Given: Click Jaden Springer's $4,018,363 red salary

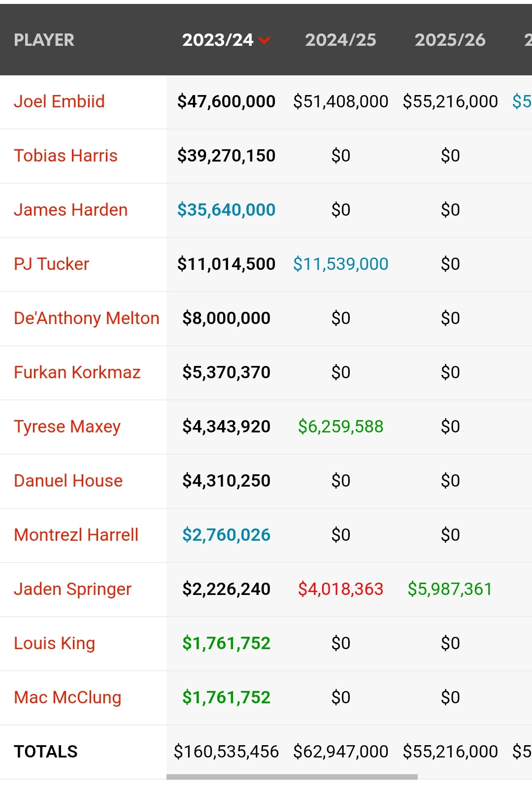Looking at the screenshot, I should 340,589.
